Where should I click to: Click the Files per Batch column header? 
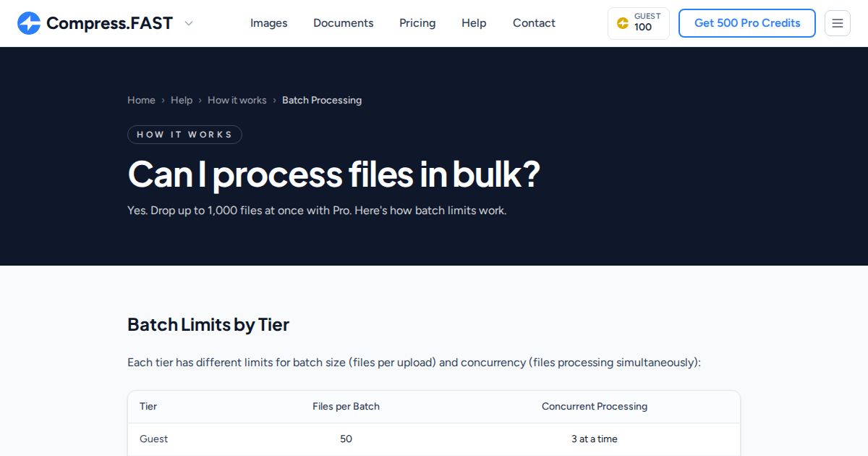pos(346,406)
